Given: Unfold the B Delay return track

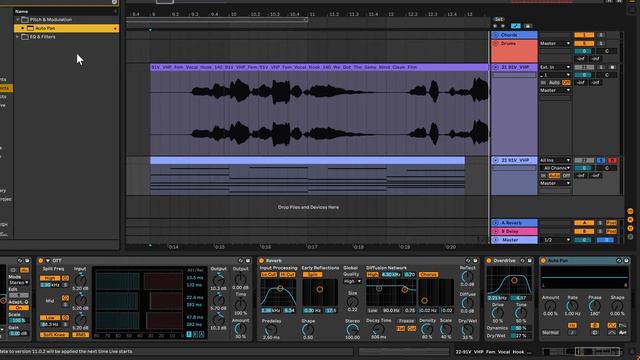Looking at the screenshot, I should (x=496, y=231).
